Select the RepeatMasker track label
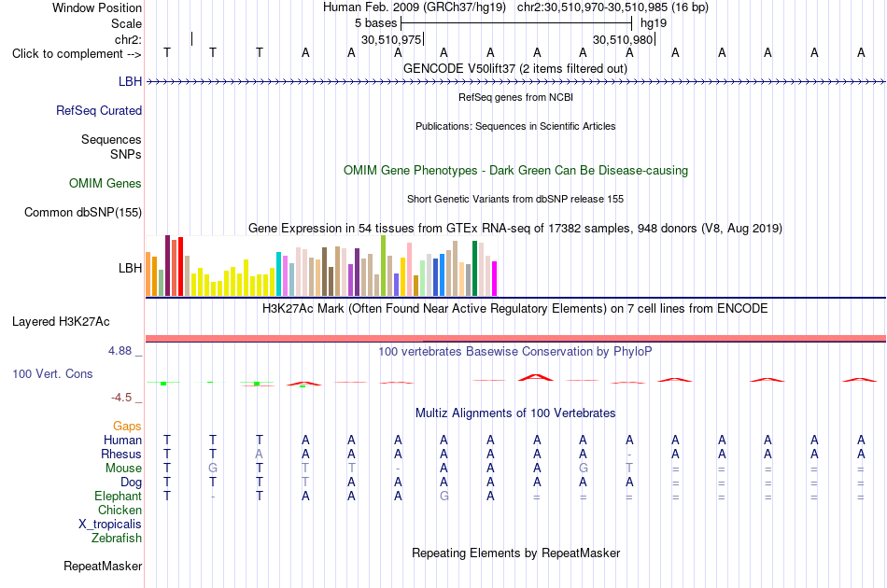 (103, 566)
